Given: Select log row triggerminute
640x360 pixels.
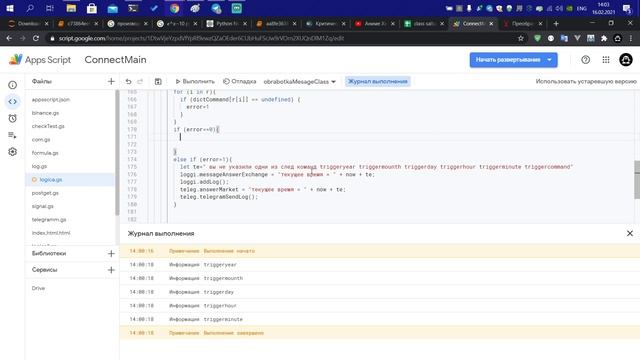Looking at the screenshot, I should click(380, 319).
